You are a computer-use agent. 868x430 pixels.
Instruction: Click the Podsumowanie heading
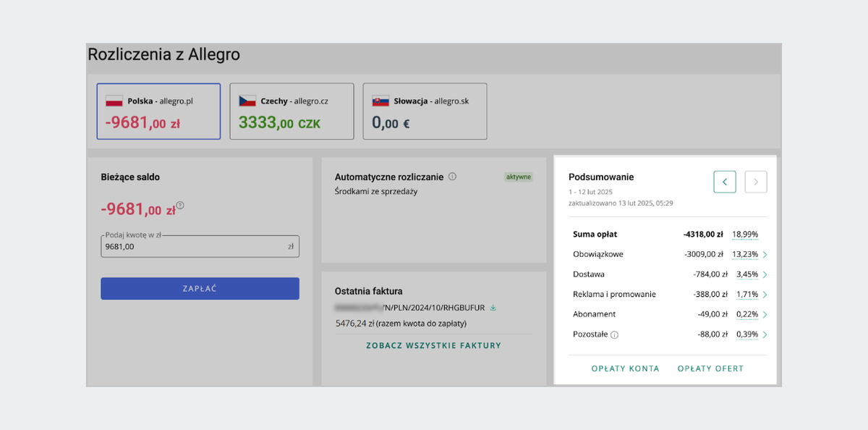tap(601, 177)
